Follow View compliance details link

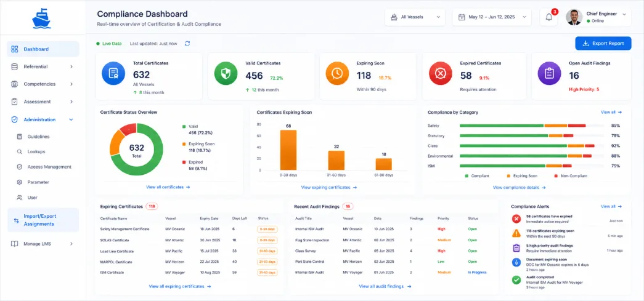[519, 187]
